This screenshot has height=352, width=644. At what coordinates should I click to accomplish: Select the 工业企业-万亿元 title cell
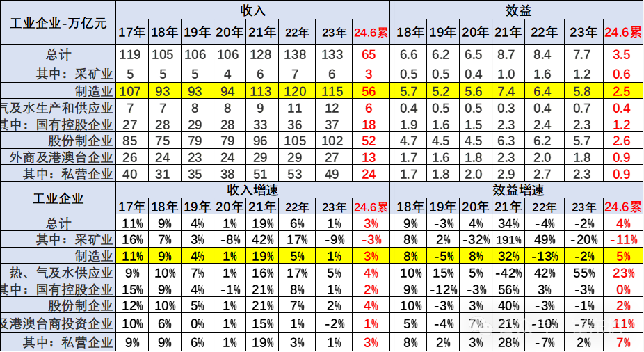point(58,22)
